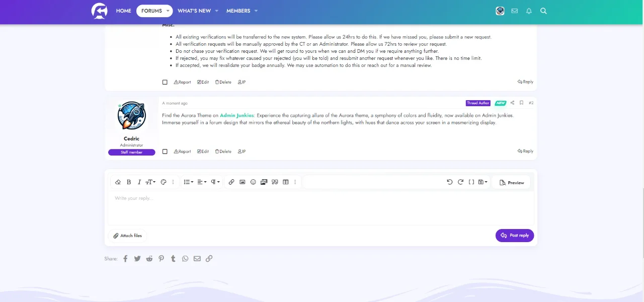Click the insert image icon

pos(242,182)
